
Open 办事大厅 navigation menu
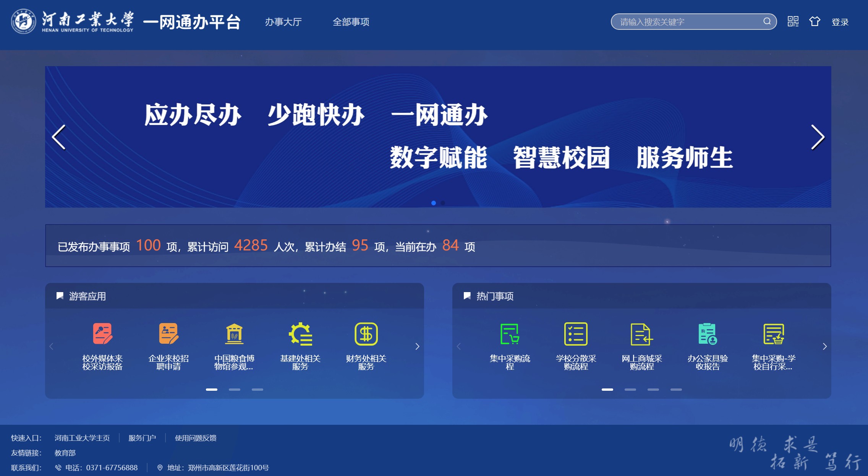pyautogui.click(x=283, y=22)
